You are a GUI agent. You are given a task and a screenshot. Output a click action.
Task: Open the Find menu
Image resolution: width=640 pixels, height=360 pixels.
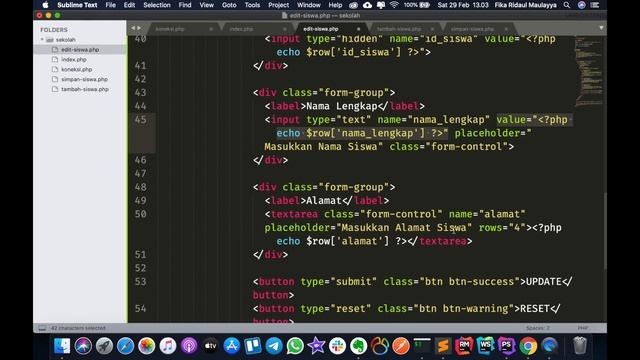click(185, 5)
